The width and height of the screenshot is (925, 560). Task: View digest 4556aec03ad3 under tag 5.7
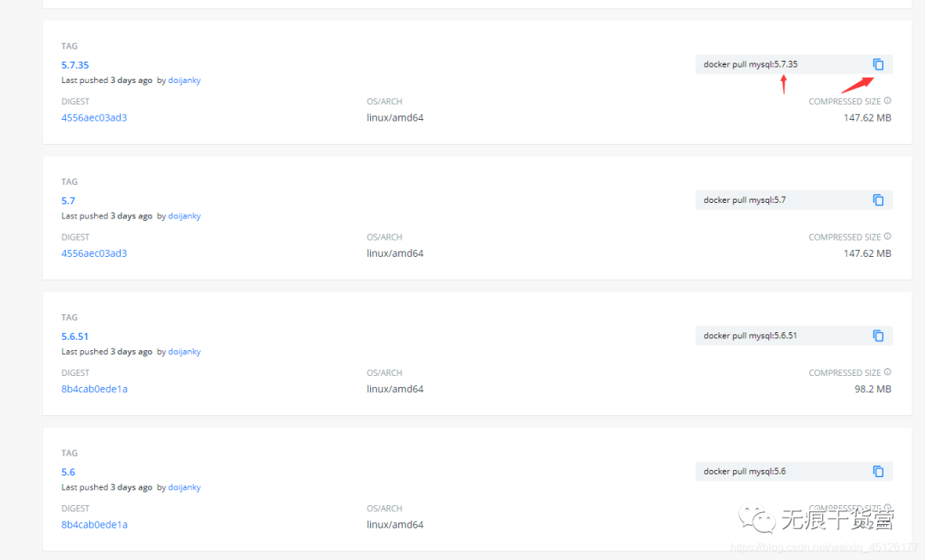94,253
